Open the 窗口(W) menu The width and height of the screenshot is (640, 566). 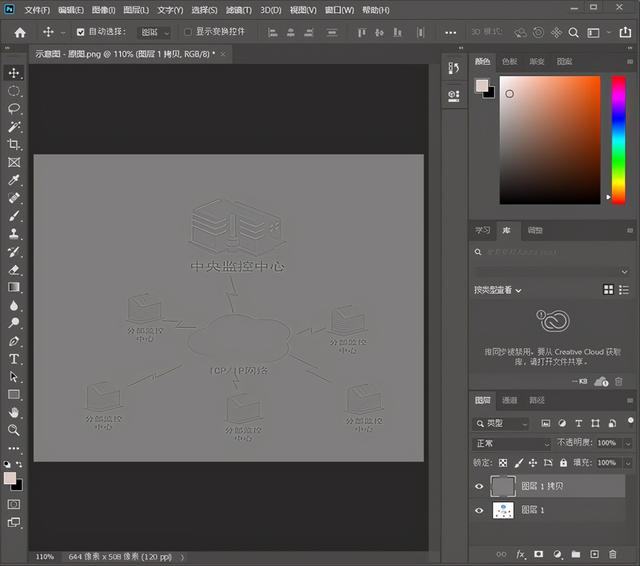point(340,10)
